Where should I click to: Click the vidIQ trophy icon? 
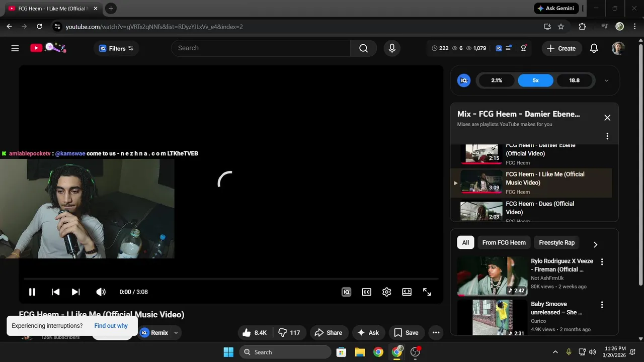(x=524, y=48)
